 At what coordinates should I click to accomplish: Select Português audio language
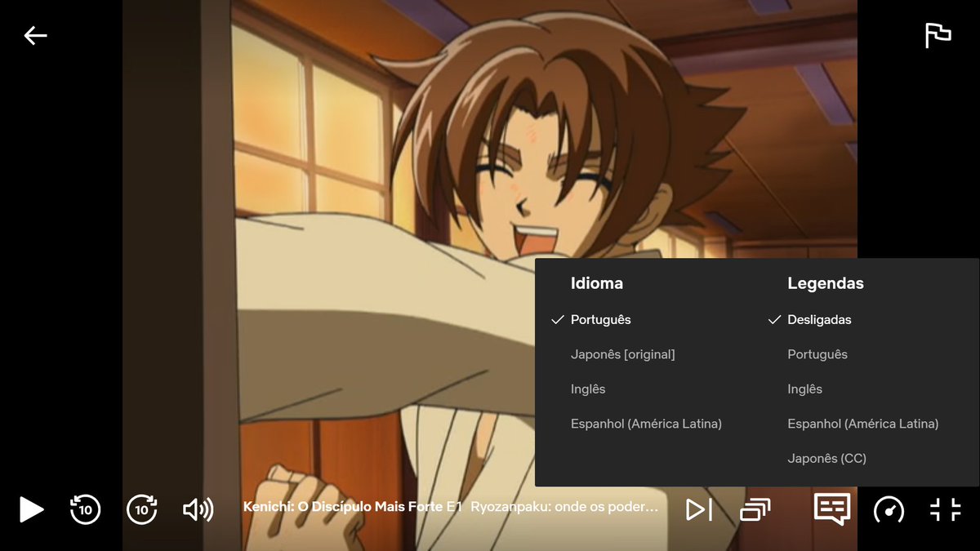point(600,320)
